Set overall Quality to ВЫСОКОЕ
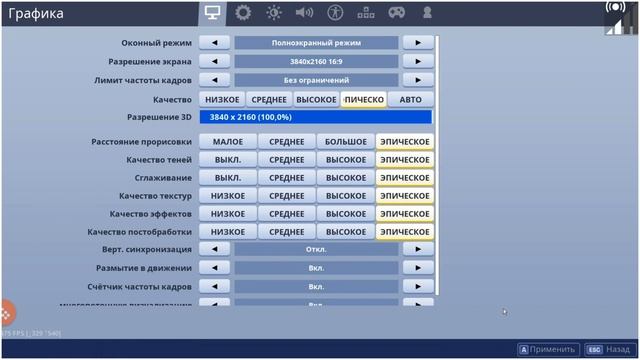Image resolution: width=640 pixels, height=360 pixels. (316, 100)
